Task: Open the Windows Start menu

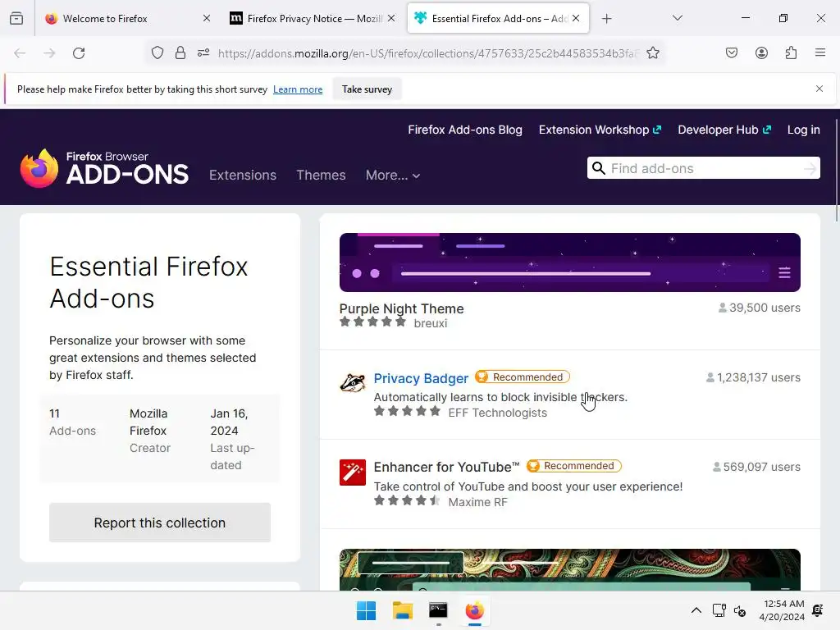Action: point(367,610)
